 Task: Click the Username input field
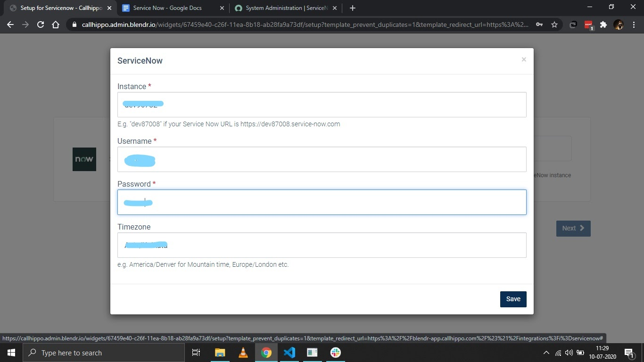click(x=322, y=159)
